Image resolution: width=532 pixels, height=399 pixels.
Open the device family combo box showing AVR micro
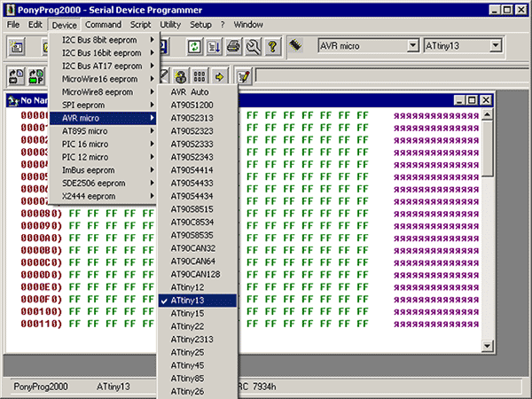368,45
